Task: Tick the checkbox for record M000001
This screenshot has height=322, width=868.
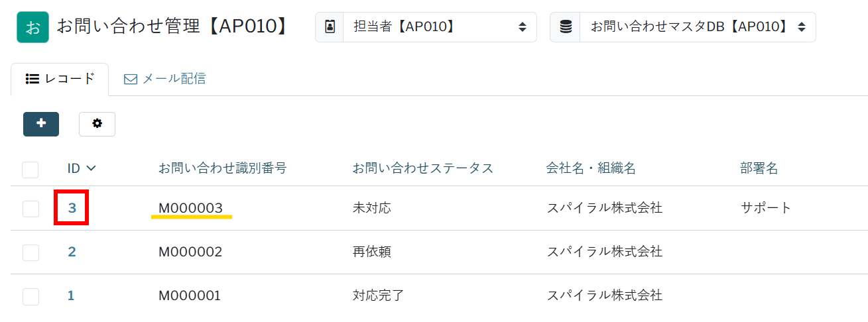Action: tap(31, 296)
